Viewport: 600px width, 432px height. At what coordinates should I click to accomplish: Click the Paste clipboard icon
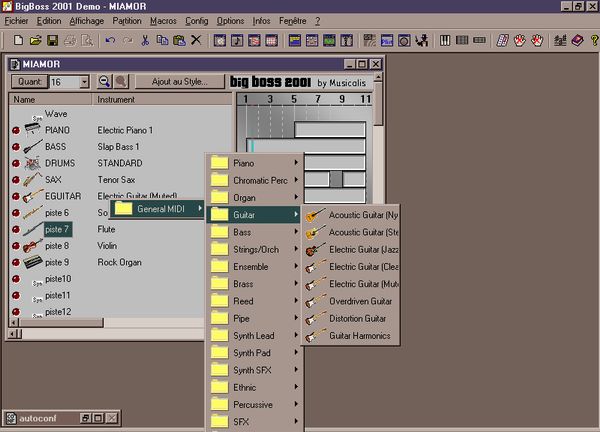tap(179, 40)
